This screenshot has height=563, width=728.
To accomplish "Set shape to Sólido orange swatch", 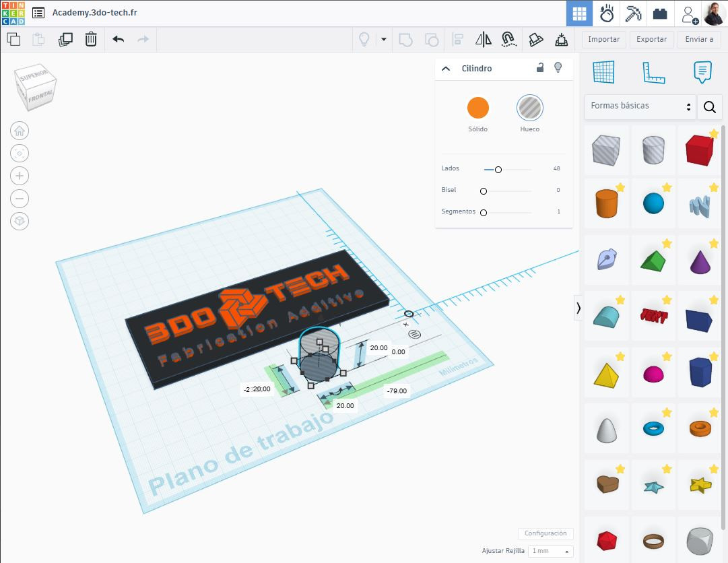I will 477,108.
